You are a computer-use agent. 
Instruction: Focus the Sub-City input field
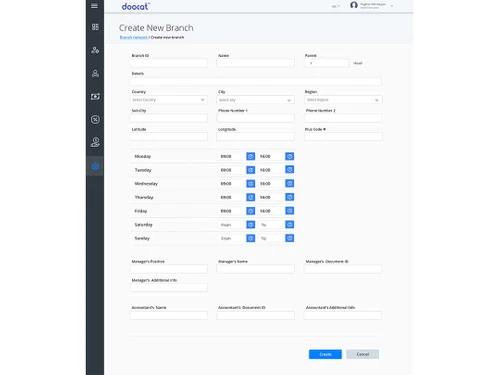point(169,118)
